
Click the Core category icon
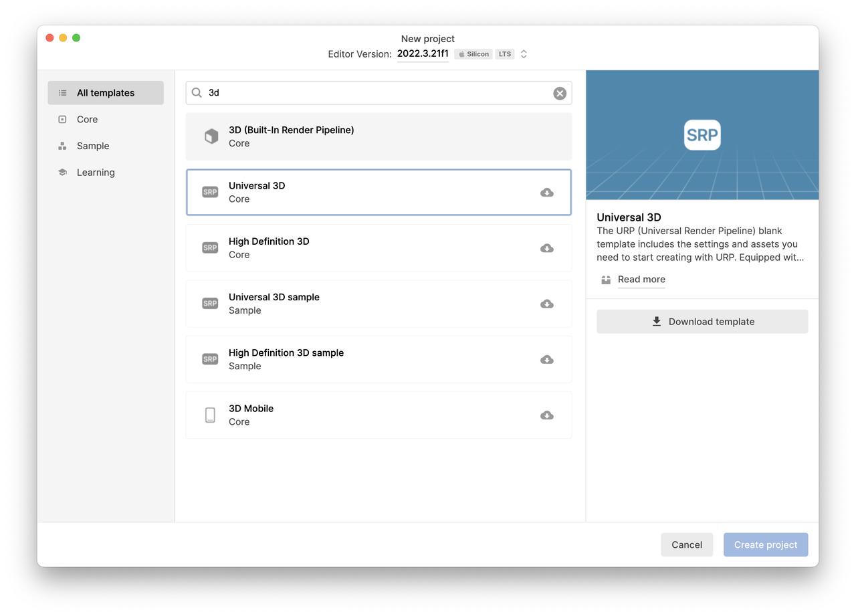(x=62, y=119)
